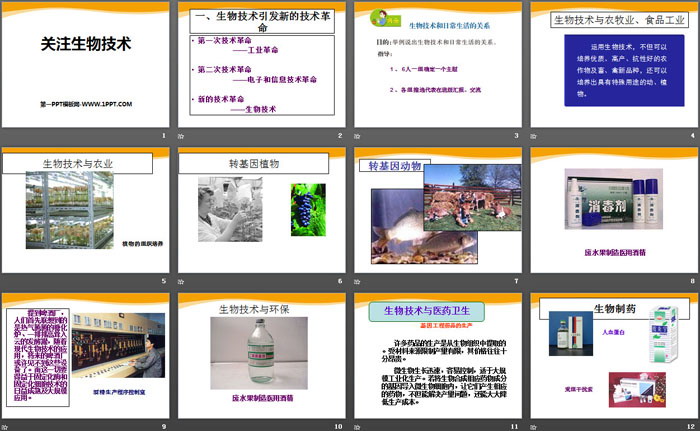Select slide 7 转基因动物
Viewport: 700px width, 431px height.
pos(438,210)
